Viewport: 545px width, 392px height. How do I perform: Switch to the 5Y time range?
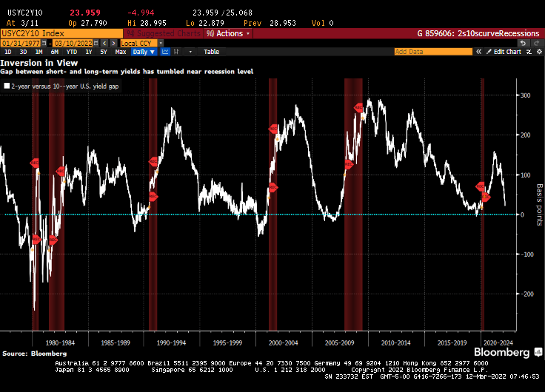pyautogui.click(x=103, y=52)
